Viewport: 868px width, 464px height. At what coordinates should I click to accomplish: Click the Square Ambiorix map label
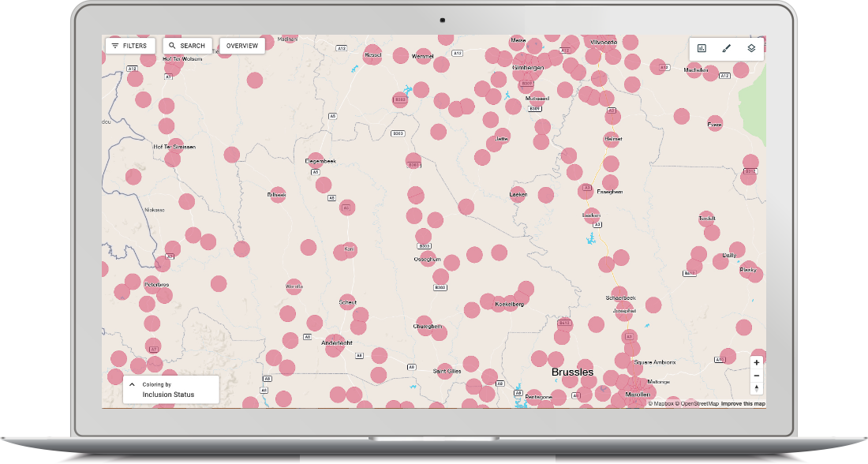655,362
